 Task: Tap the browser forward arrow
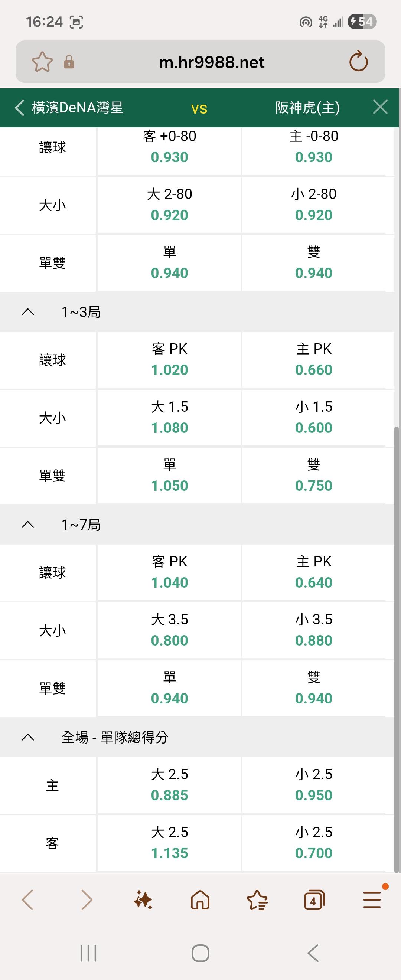tap(87, 900)
